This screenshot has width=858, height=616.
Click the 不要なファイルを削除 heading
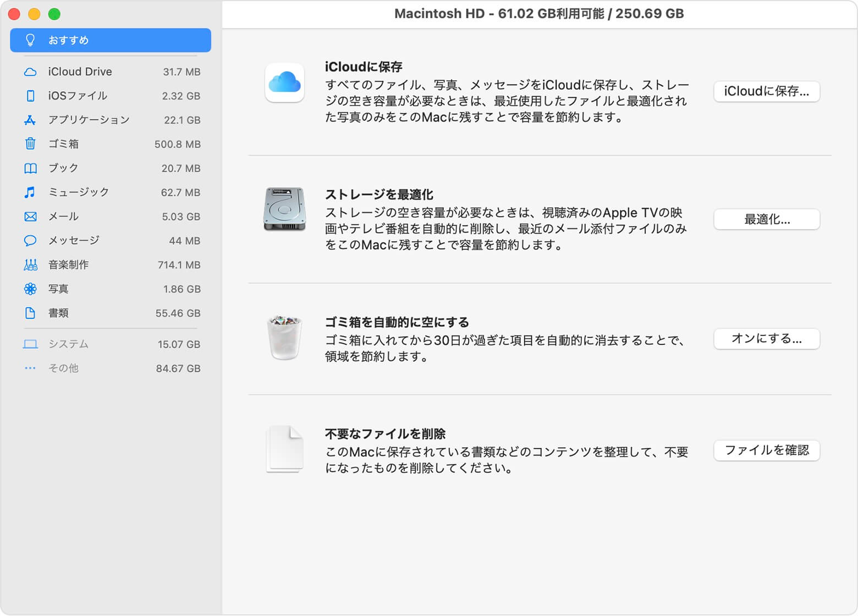tap(385, 433)
